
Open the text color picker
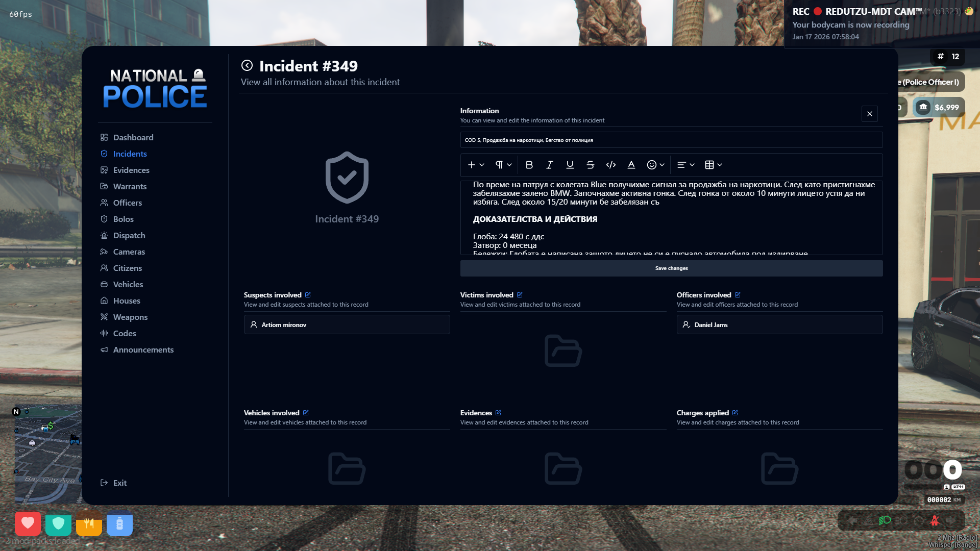click(631, 165)
